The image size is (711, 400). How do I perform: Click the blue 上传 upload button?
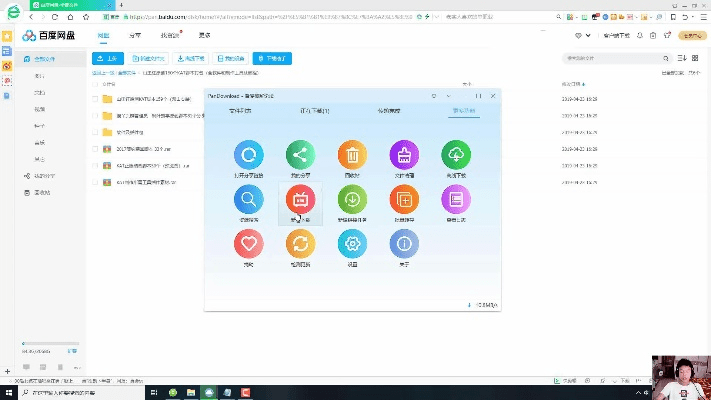click(108, 59)
